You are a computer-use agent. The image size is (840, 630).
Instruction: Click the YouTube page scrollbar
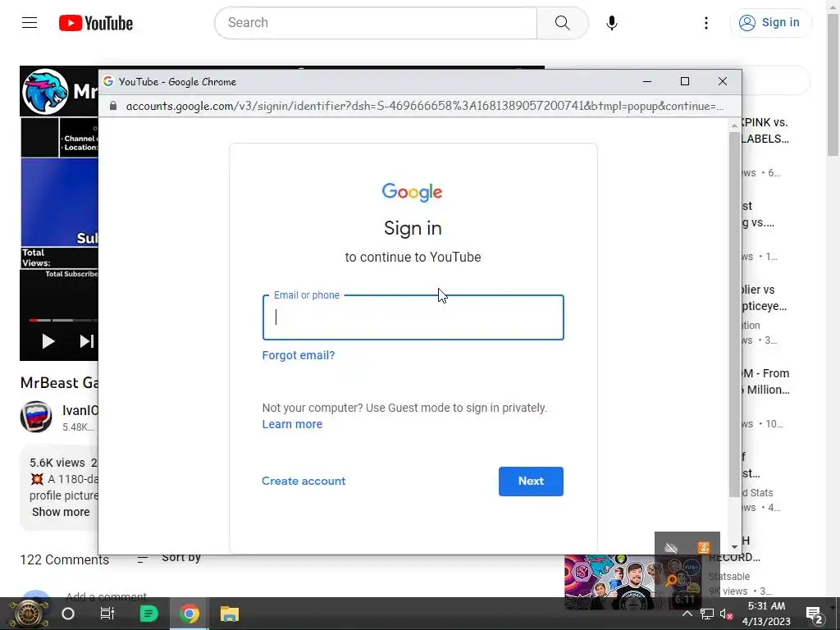833,85
